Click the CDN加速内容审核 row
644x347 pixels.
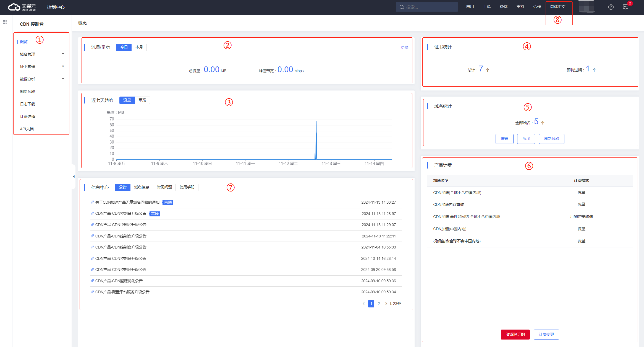530,205
